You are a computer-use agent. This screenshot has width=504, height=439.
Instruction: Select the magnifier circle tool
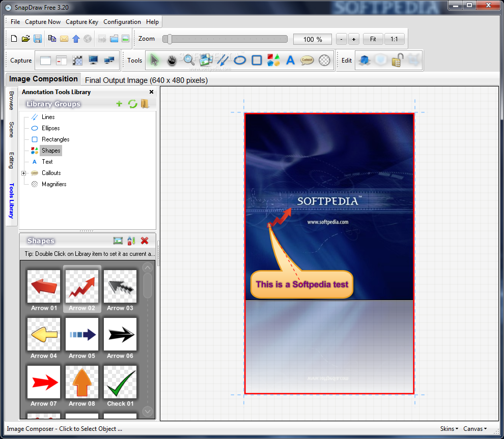pos(324,60)
